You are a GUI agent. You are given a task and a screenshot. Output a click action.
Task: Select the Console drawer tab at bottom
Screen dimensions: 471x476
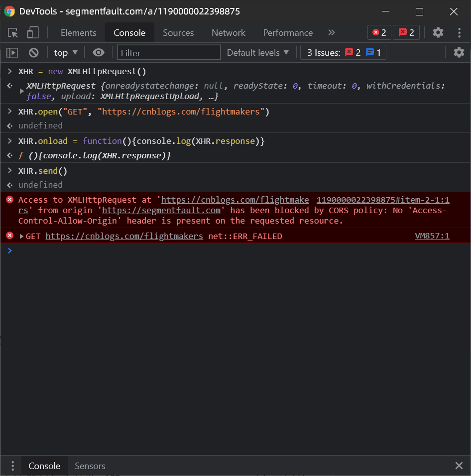44,466
